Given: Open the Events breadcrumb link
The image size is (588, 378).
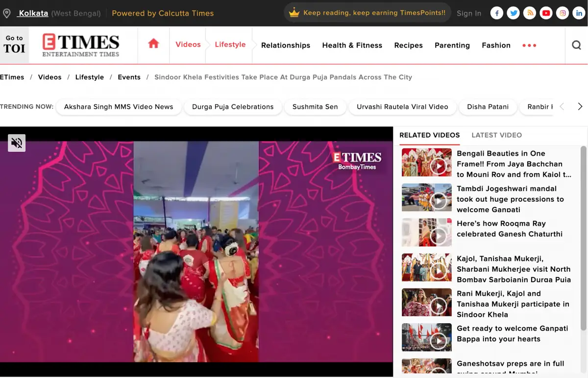Looking at the screenshot, I should 129,77.
